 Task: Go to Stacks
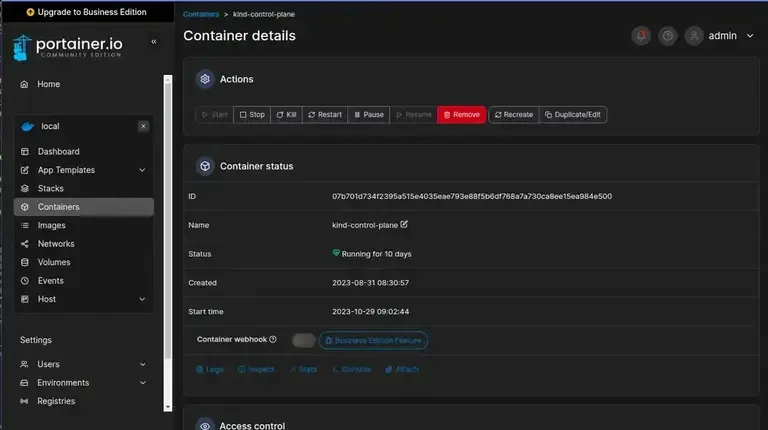click(x=50, y=189)
